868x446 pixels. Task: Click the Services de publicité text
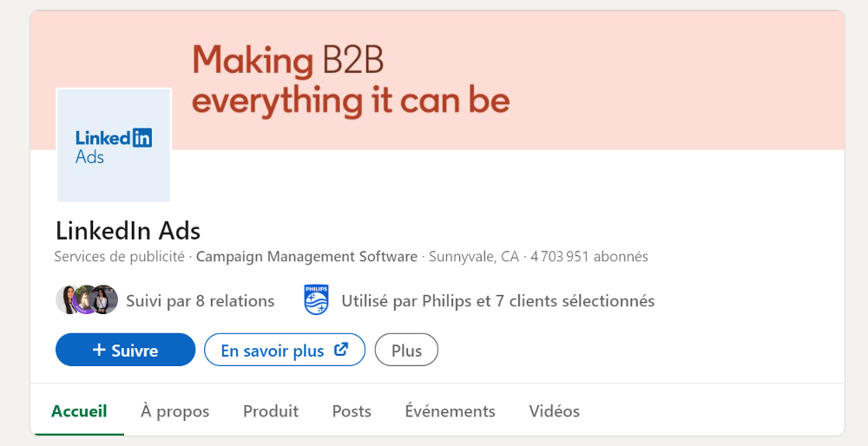point(119,257)
